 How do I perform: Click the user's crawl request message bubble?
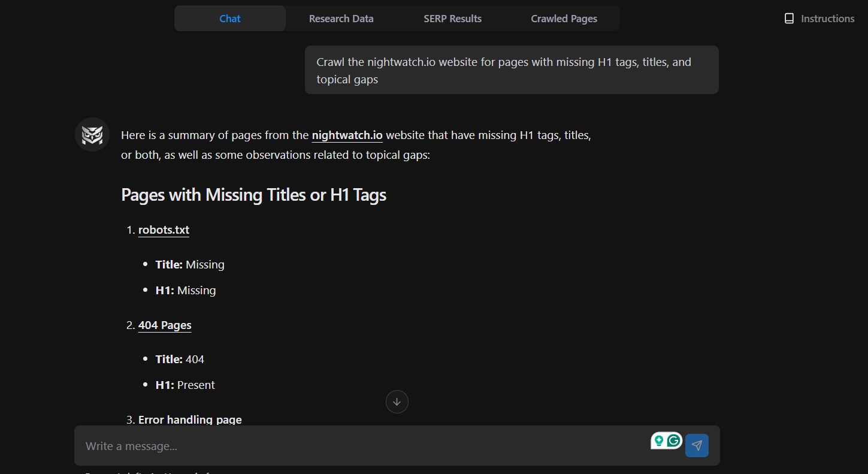click(x=511, y=70)
